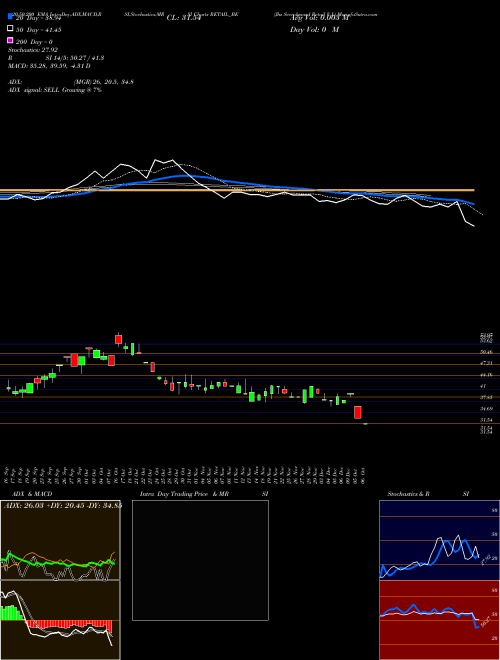The height and width of the screenshot is (660, 500).
Task: Click the 'Day Vol: 0 M' label
Action: [x=314, y=29]
